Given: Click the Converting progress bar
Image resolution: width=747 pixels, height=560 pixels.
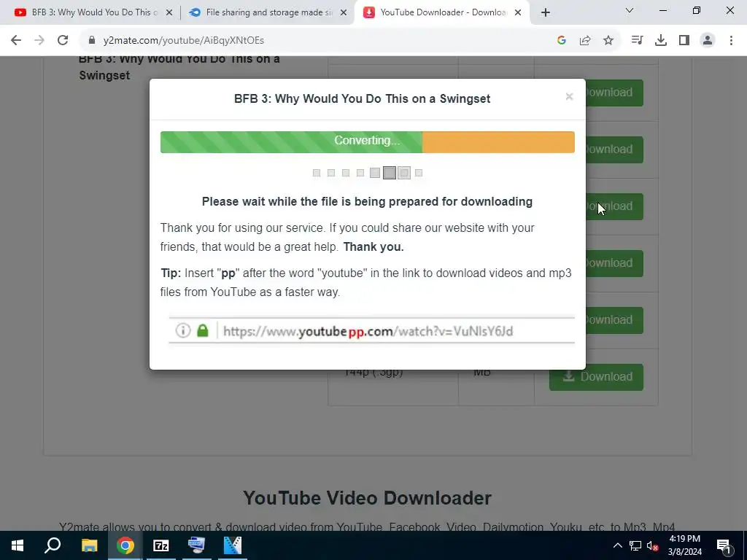Looking at the screenshot, I should pyautogui.click(x=368, y=142).
